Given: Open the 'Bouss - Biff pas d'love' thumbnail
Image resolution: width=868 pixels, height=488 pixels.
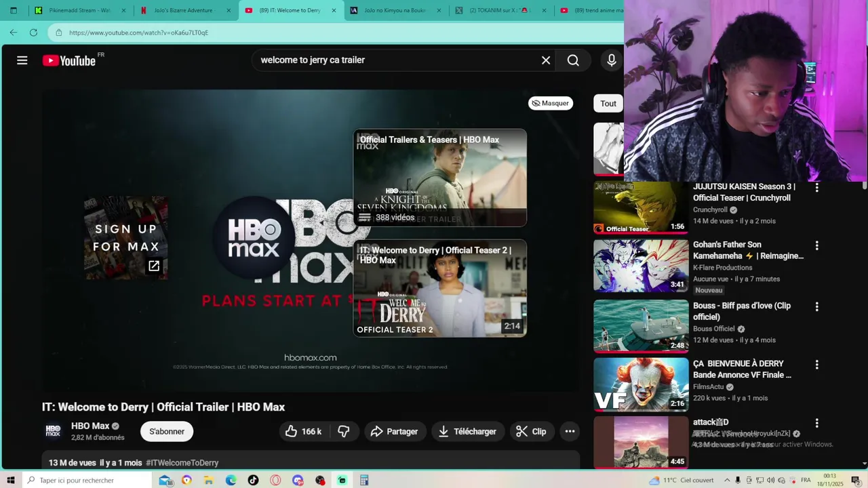Looking at the screenshot, I should point(641,326).
